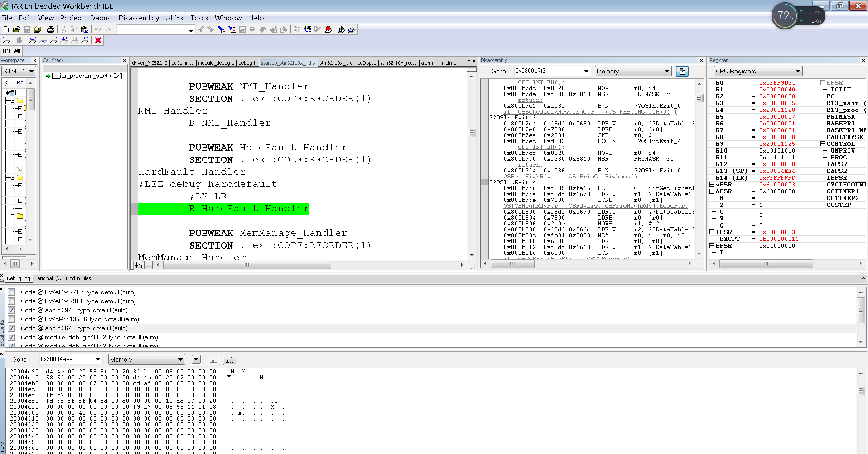Viewport: 868px width, 454px height.
Task: Click the Break (hand) debug icon
Action: 19,40
